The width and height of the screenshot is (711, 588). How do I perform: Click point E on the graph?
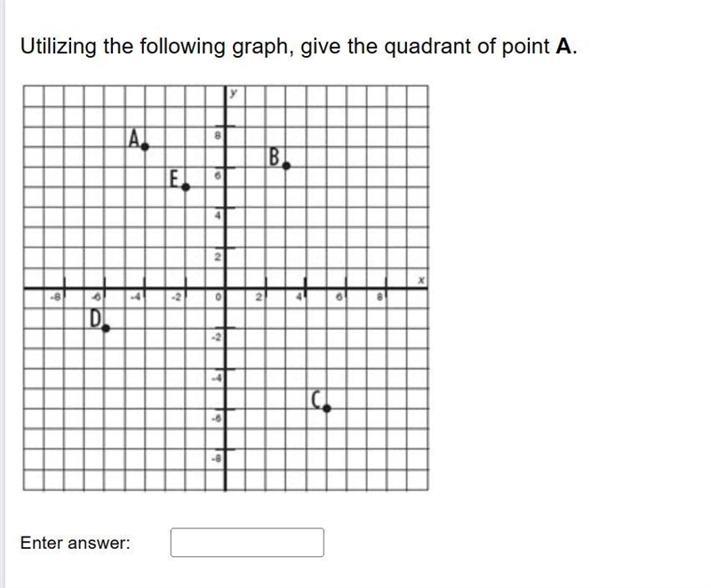[186, 187]
